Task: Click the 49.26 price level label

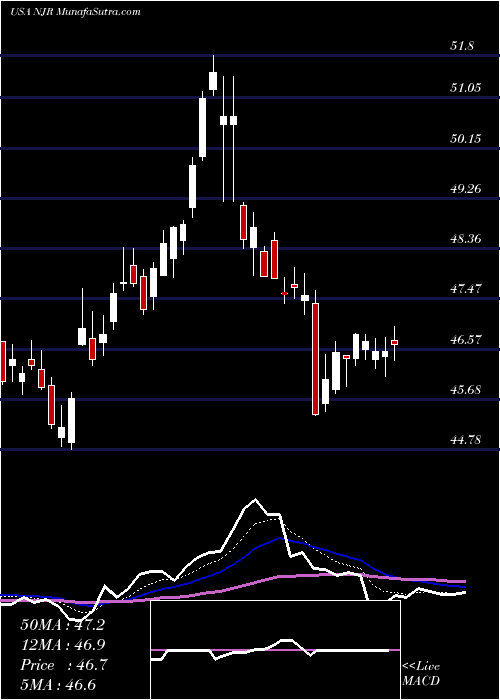Action: 465,188
